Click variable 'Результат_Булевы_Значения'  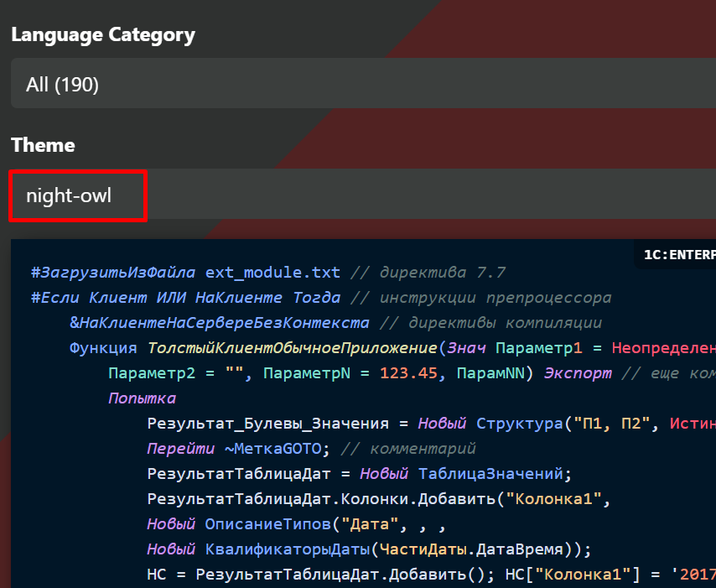pos(268,424)
